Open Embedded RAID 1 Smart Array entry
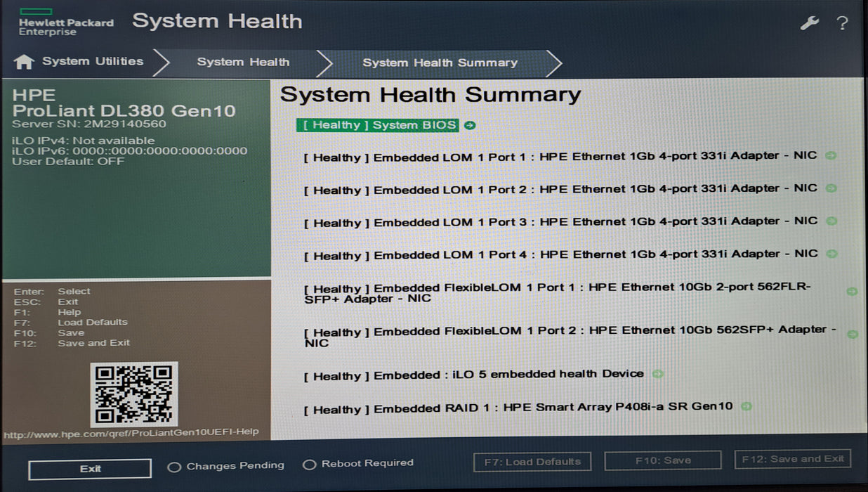The width and height of the screenshot is (868, 492). click(x=518, y=408)
